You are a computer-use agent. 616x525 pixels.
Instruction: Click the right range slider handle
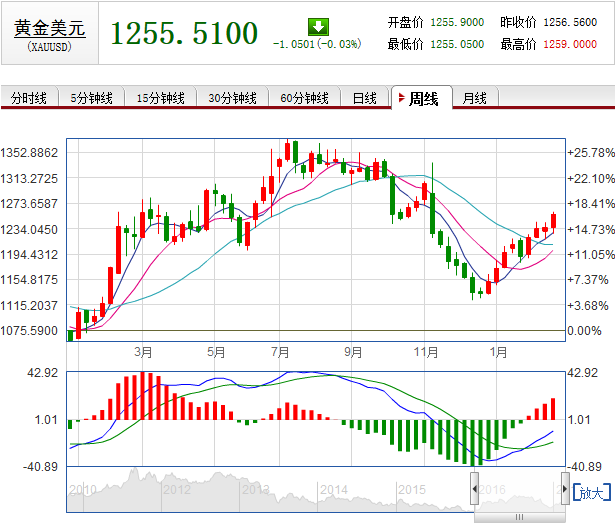[565, 488]
